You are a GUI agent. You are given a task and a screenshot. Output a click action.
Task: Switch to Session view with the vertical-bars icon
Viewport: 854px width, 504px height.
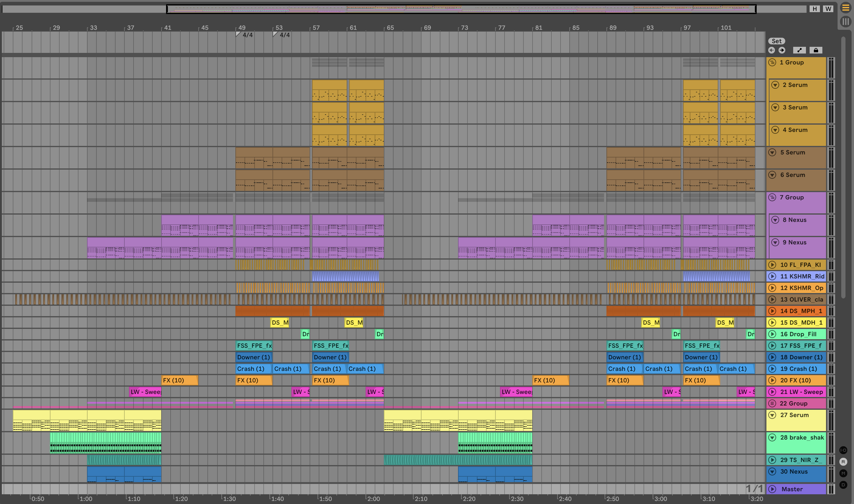pos(845,22)
